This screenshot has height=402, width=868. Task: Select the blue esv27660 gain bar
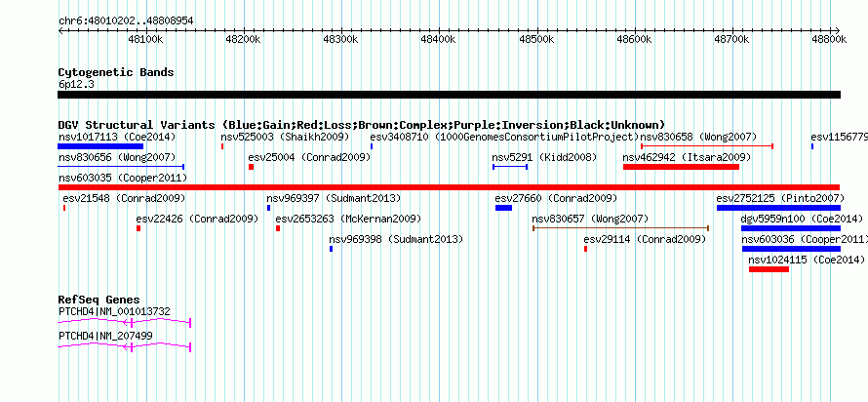point(504,208)
